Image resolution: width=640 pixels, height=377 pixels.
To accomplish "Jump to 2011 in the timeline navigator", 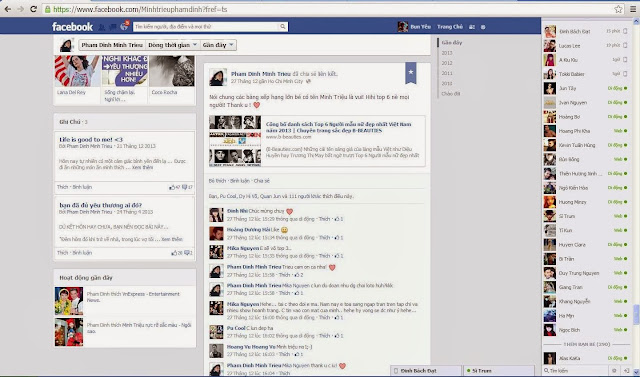I will tap(447, 73).
